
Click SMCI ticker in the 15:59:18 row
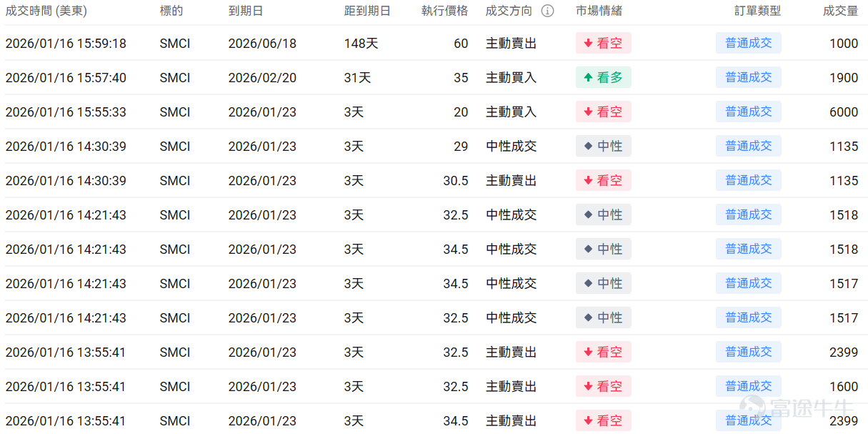coord(175,44)
